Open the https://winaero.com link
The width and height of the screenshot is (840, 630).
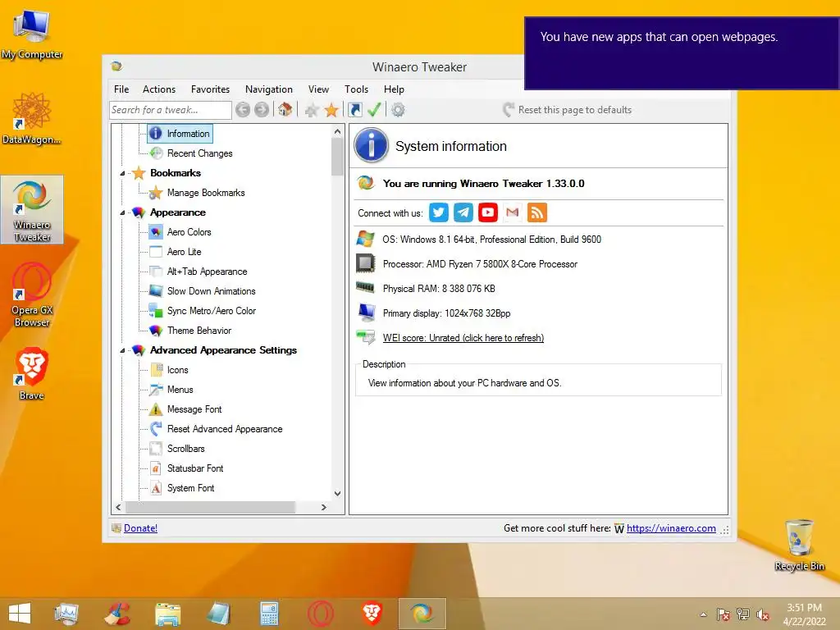tap(671, 528)
